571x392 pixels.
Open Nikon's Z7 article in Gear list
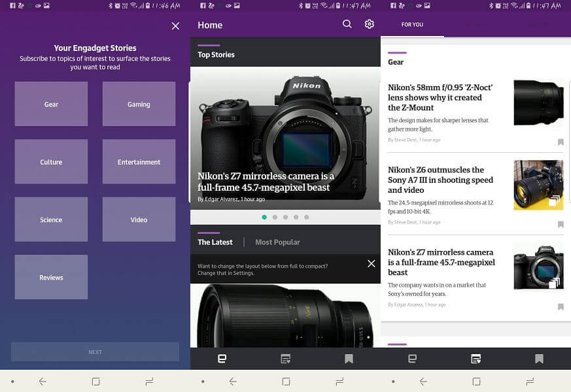point(441,262)
